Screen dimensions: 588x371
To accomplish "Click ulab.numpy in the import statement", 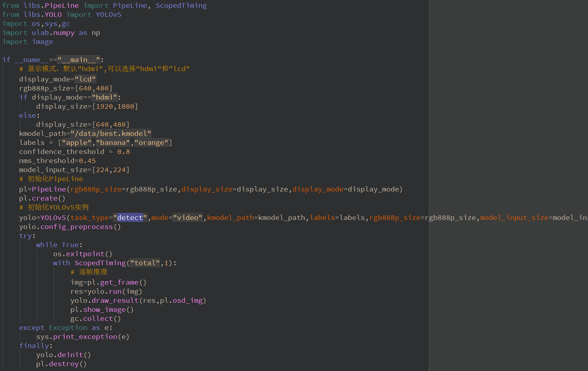I will 53,33.
